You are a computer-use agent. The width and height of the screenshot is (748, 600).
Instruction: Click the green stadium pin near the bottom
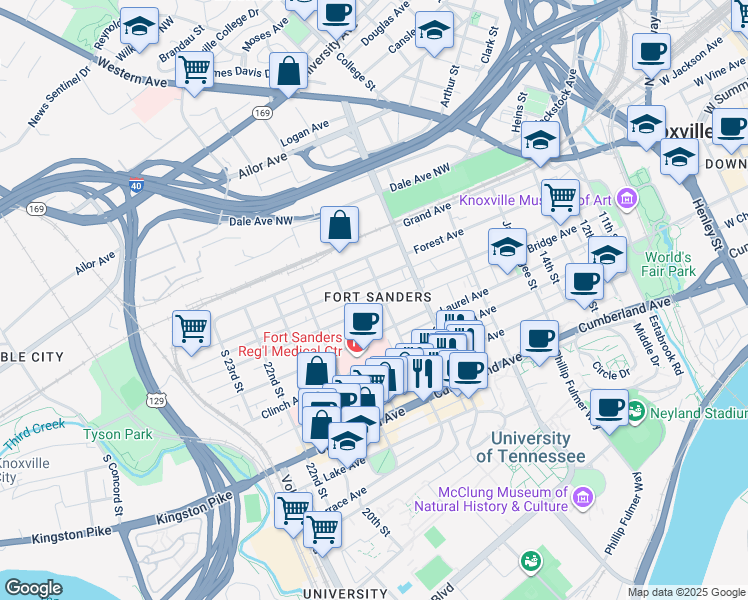click(530, 562)
